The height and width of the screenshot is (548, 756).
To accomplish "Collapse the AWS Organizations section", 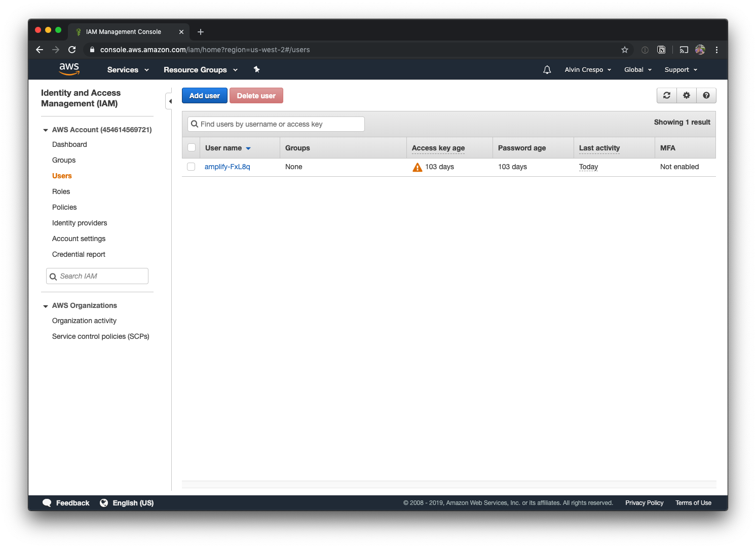I will 46,306.
